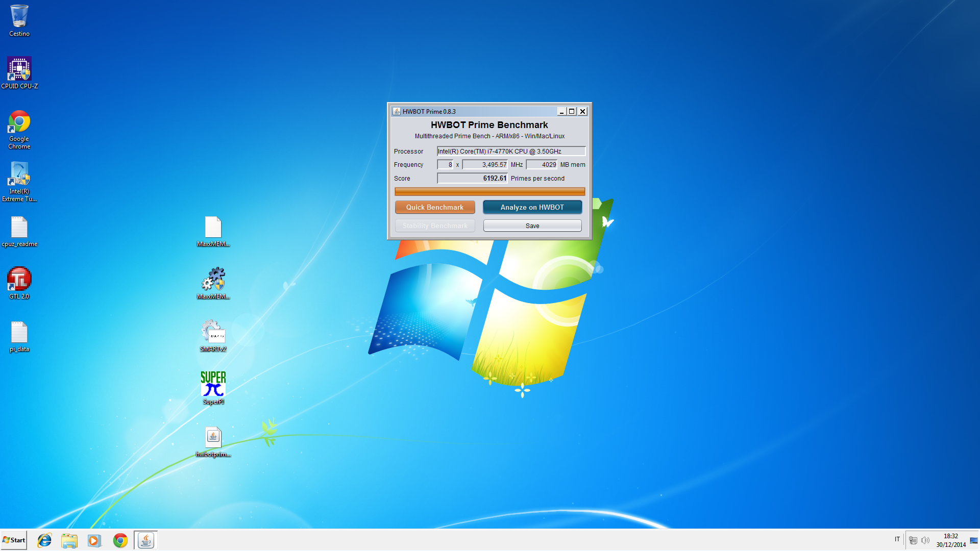980x551 pixels.
Task: Select the GTL 2.0 desktop shortcut
Action: click(19, 283)
